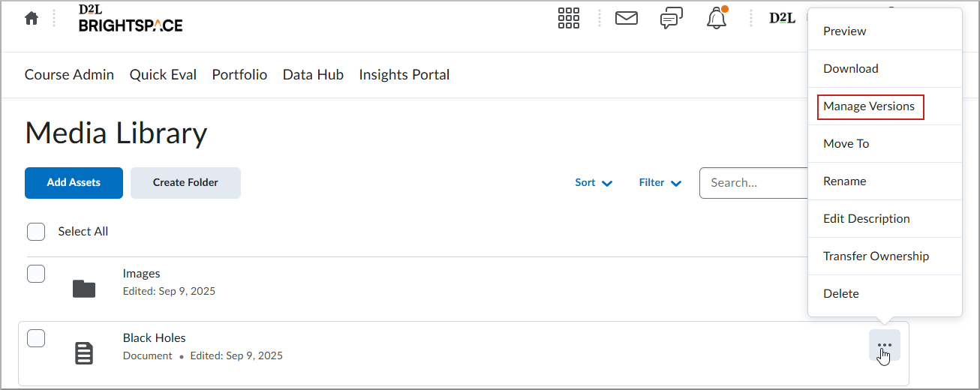Viewport: 980px width, 390px height.
Task: Open the subscription alerts chat icon
Action: click(x=672, y=19)
